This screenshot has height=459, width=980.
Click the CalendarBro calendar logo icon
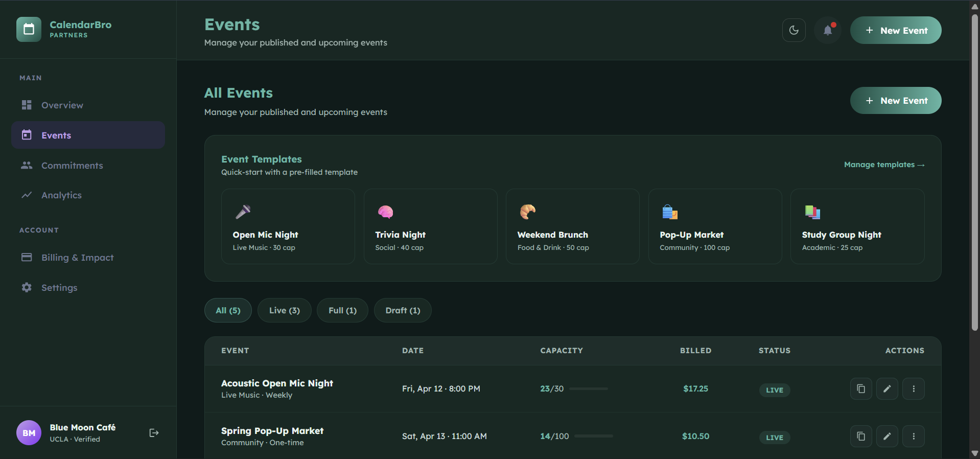29,29
